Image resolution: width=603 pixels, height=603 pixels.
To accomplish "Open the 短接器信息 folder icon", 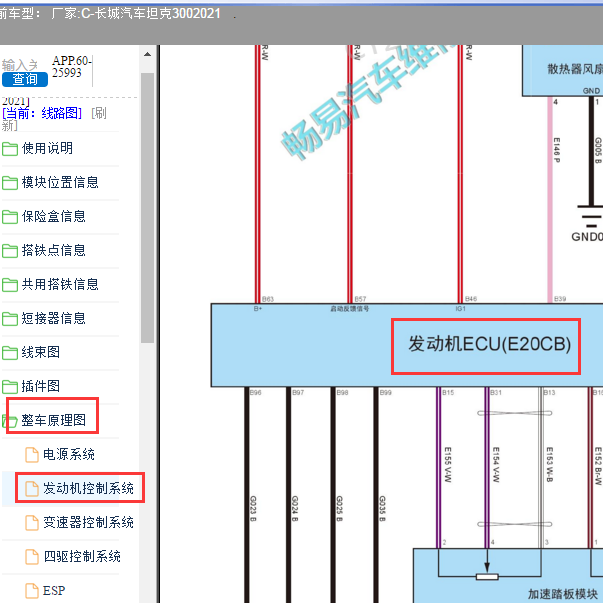I will point(10,319).
